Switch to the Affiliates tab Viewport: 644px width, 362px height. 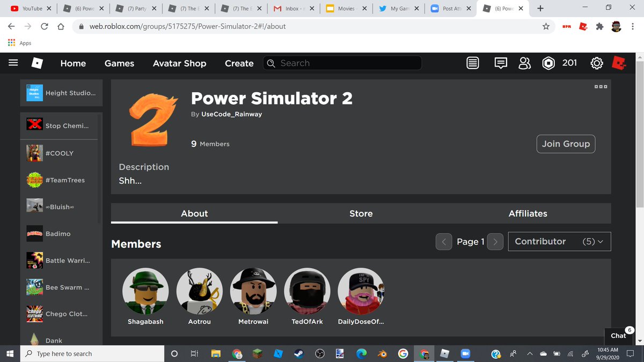click(528, 213)
